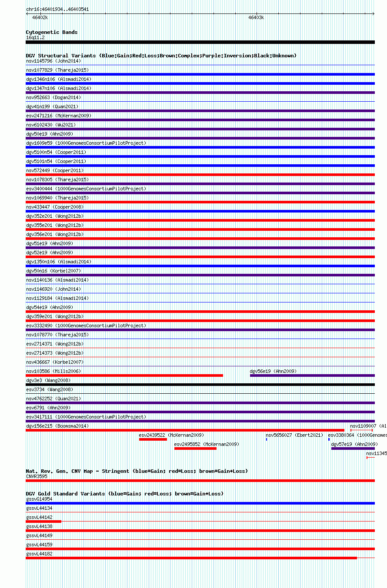Click nsv5656027 (Ebert2021) label
The height and width of the screenshot is (588, 387).
pyautogui.click(x=294, y=435)
